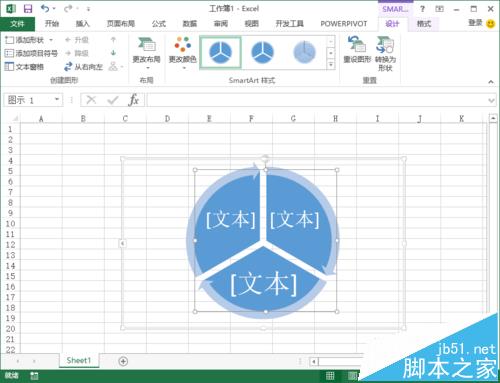Open the POWERPIVOT tab
The image size is (500, 383).
point(344,24)
